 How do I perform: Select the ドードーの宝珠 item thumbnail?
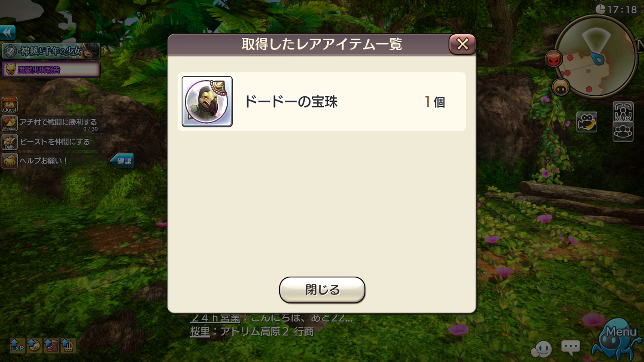(207, 102)
